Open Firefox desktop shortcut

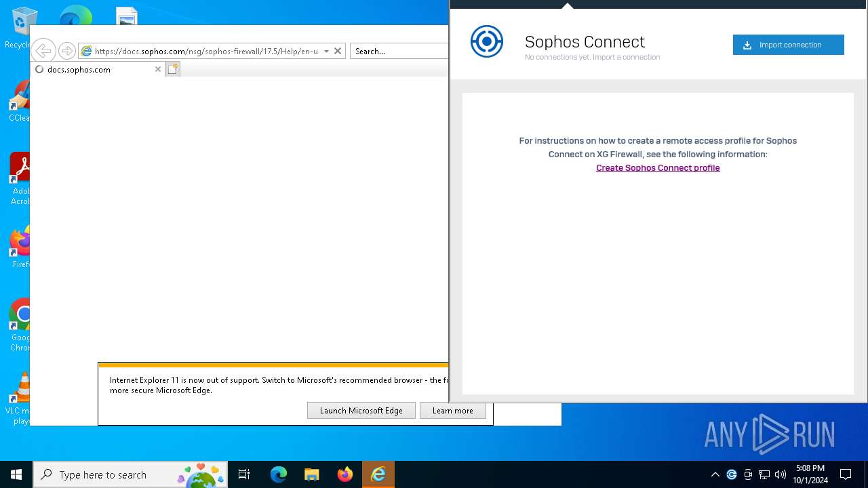pos(21,247)
